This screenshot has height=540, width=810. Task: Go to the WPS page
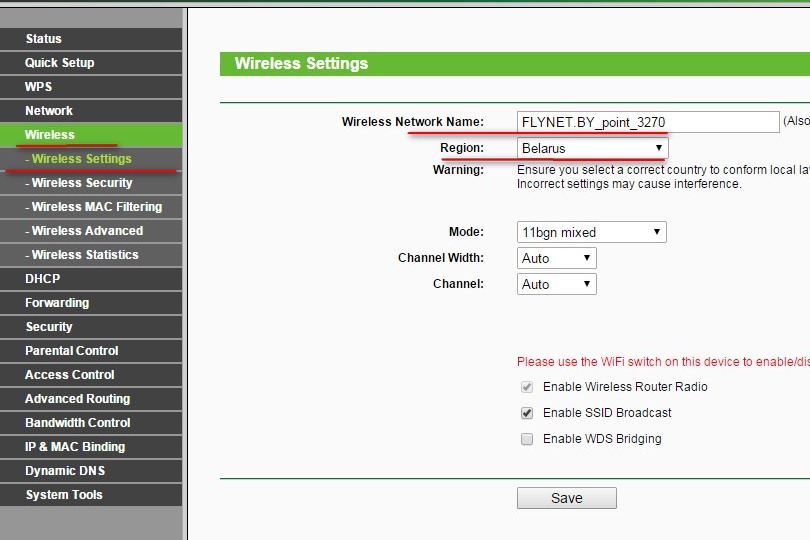point(90,87)
